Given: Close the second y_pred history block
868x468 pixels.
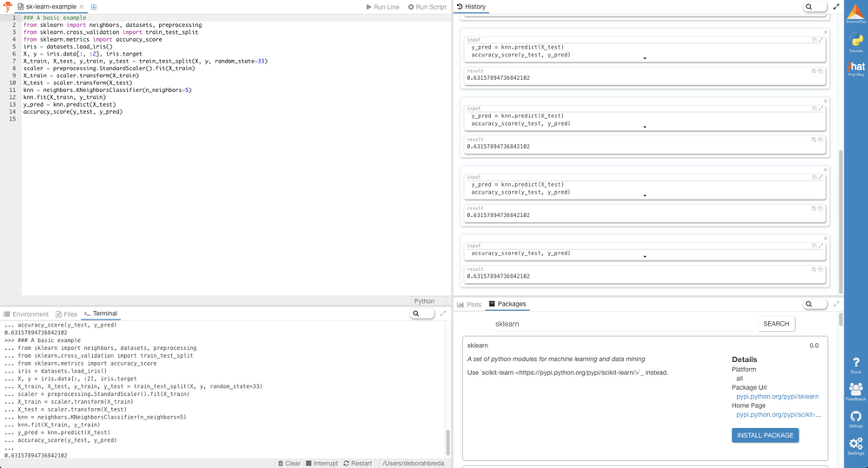Looking at the screenshot, I should [825, 102].
